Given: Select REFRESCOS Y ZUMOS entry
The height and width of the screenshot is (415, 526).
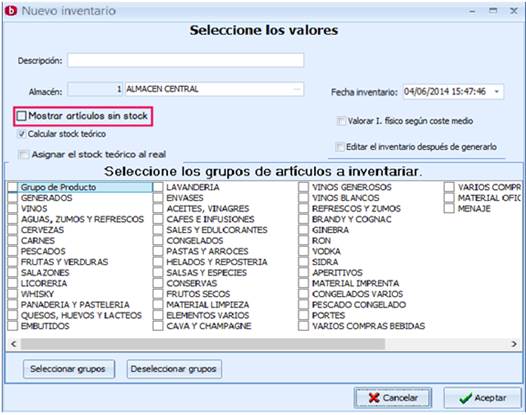Looking at the screenshot, I should point(356,208).
